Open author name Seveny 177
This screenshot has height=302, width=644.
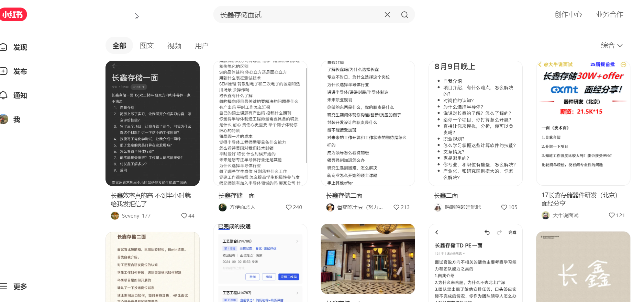tap(136, 216)
